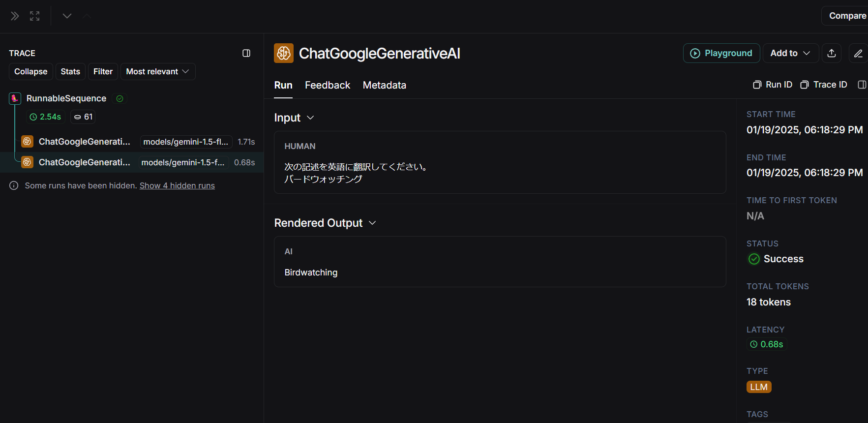Open the Most relevant dropdown
Image resolution: width=868 pixels, height=423 pixels.
click(158, 72)
